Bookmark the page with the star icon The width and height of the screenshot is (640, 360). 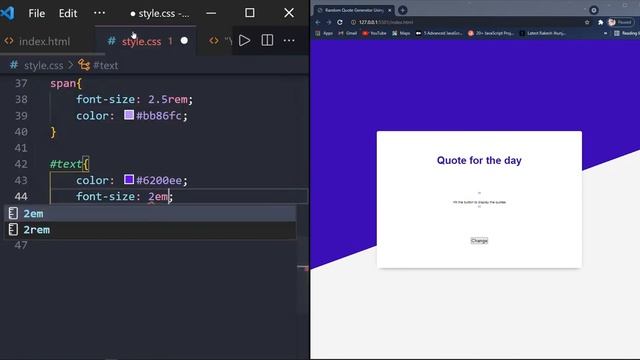coord(587,22)
